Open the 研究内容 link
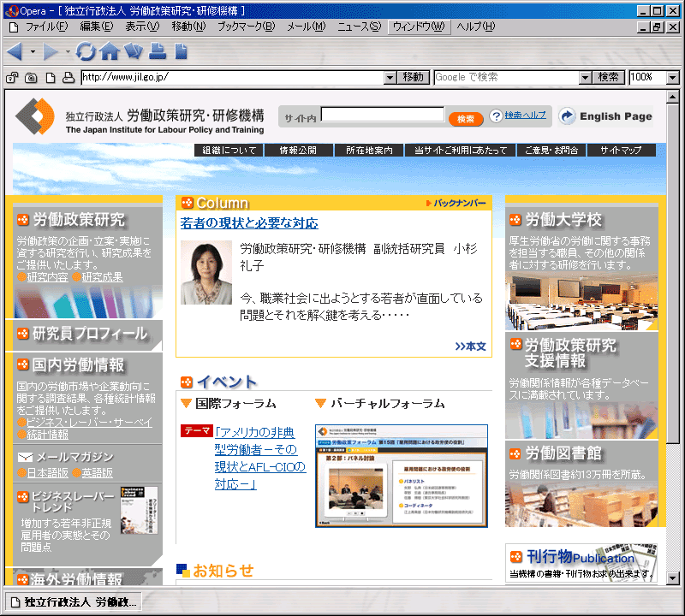 (47, 277)
